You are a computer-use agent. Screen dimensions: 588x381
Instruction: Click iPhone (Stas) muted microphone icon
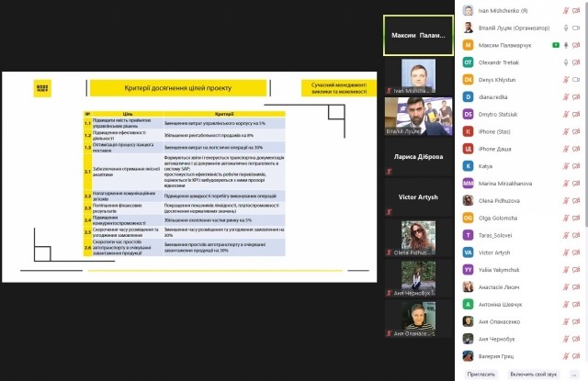566,131
